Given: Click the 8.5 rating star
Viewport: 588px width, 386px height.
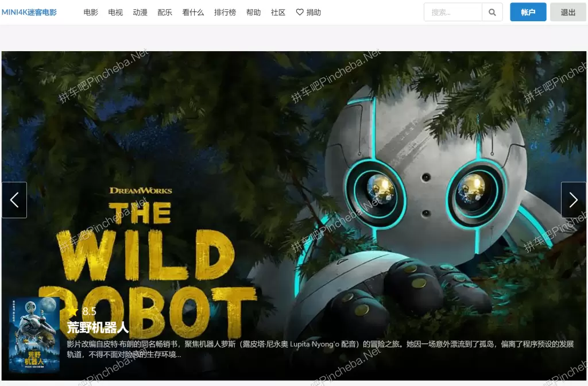Looking at the screenshot, I should pos(73,311).
